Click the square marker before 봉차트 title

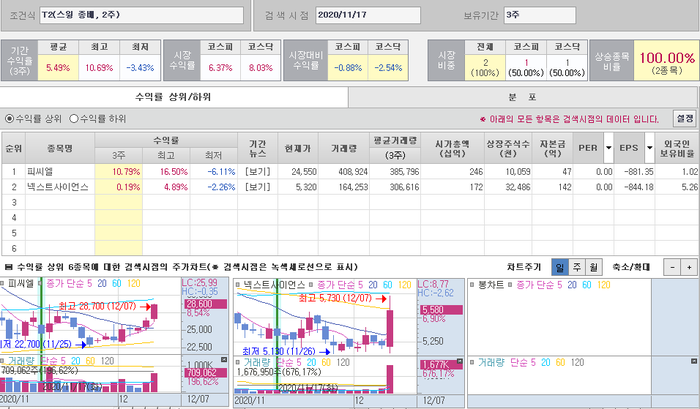[x=472, y=284]
